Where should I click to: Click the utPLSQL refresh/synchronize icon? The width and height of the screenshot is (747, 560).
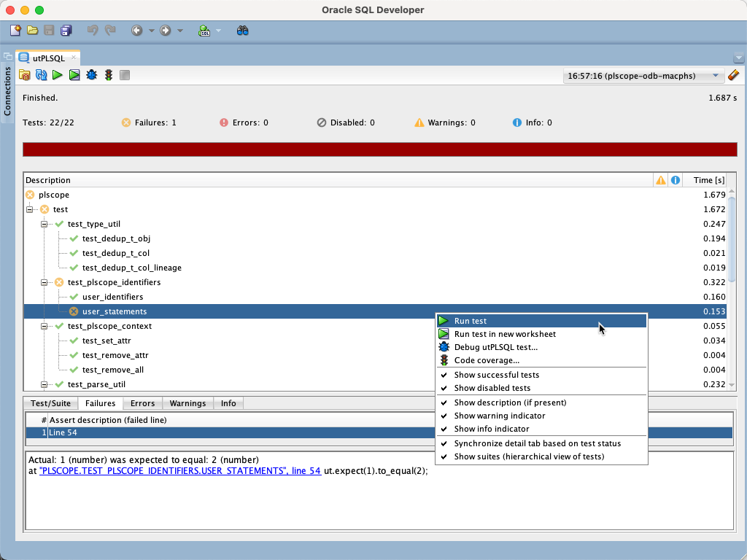click(x=41, y=74)
